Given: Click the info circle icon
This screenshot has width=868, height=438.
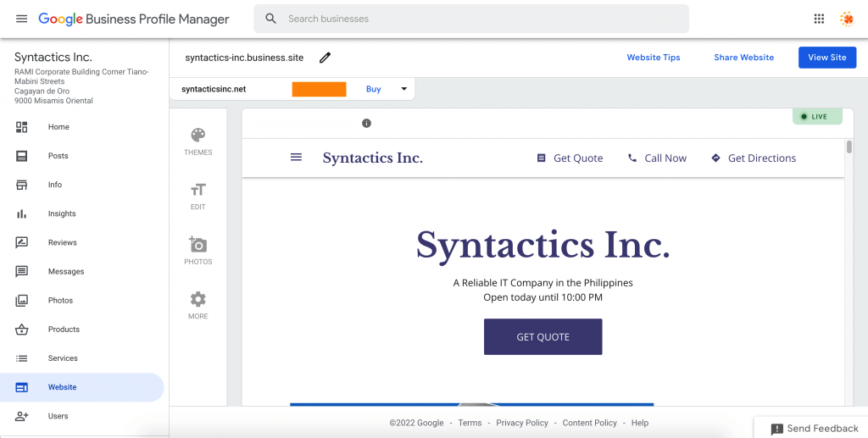Looking at the screenshot, I should tap(366, 124).
